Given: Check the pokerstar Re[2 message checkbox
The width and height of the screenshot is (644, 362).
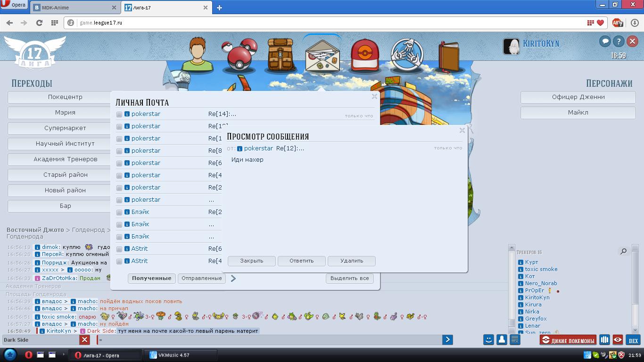Looking at the screenshot, I should pos(119,188).
